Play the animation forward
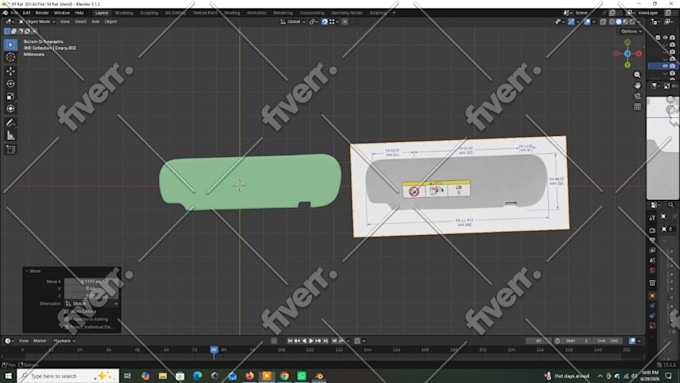The height and width of the screenshot is (383, 680). tap(311, 341)
